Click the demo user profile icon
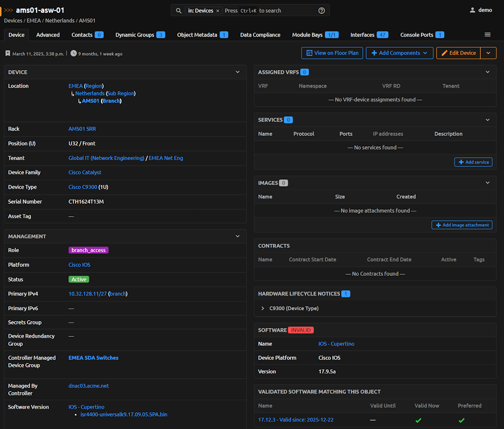The height and width of the screenshot is (429, 504). coord(472,10)
